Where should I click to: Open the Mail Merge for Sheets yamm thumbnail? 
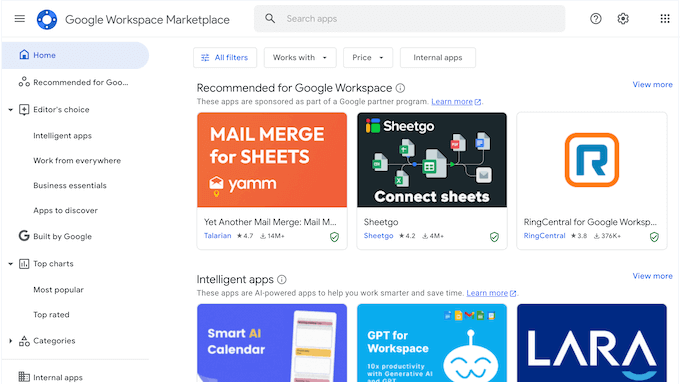pyautogui.click(x=272, y=160)
